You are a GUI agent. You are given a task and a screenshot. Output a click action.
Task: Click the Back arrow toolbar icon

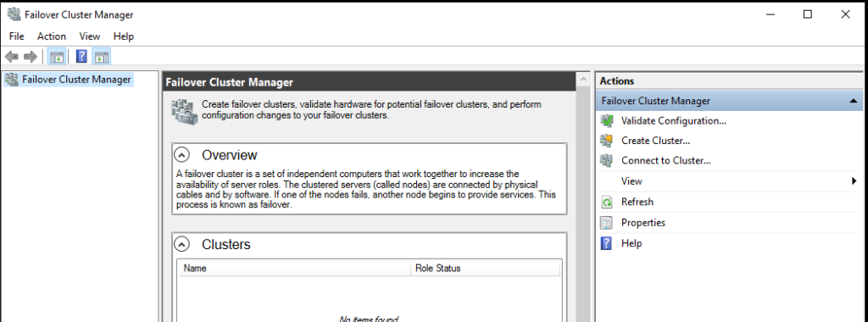click(x=12, y=57)
